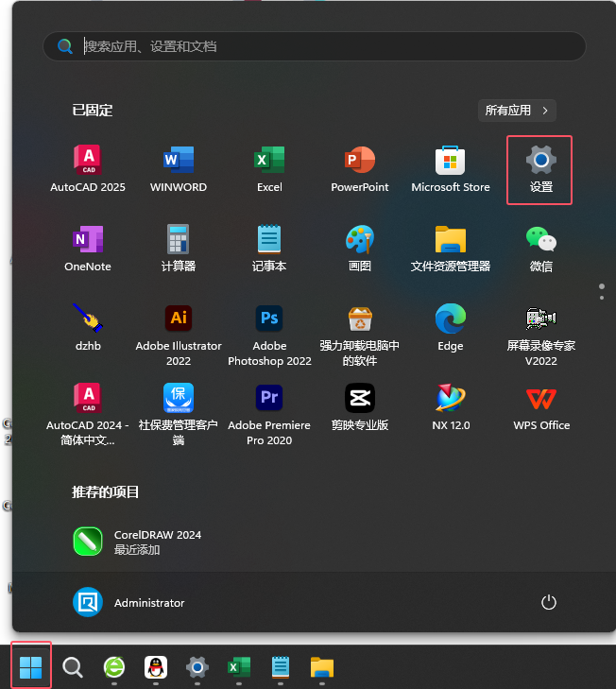Launch Adobe Photoshop 2022
The width and height of the screenshot is (616, 689).
point(269,336)
